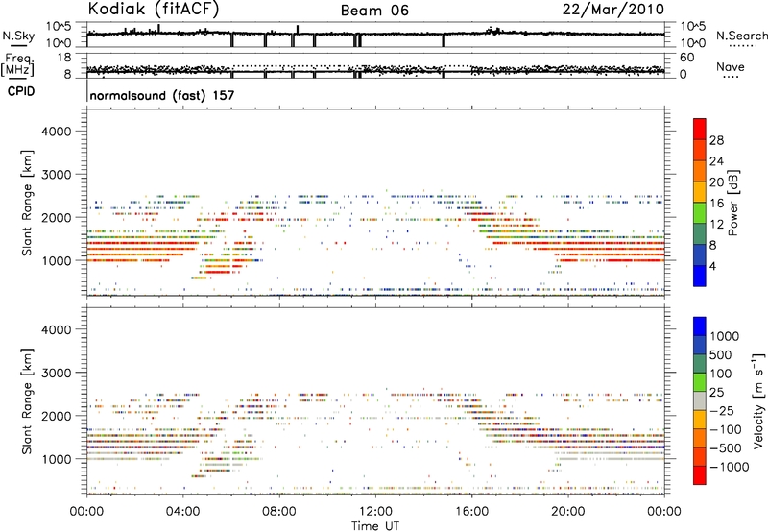The image size is (768, 532).
Task: Click the 'N.Sky' legend label
Action: [18, 36]
